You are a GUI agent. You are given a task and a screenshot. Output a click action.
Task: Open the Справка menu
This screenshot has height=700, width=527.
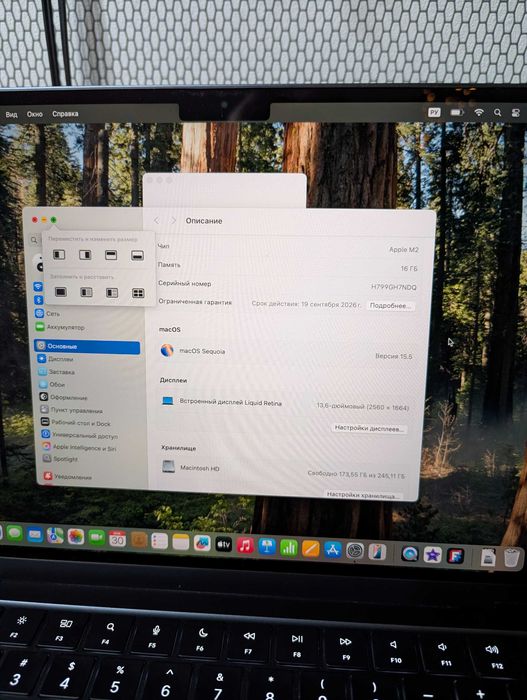point(65,113)
